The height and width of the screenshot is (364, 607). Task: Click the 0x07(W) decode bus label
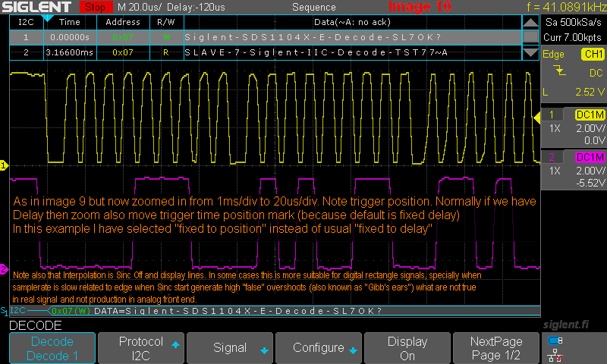(71, 311)
